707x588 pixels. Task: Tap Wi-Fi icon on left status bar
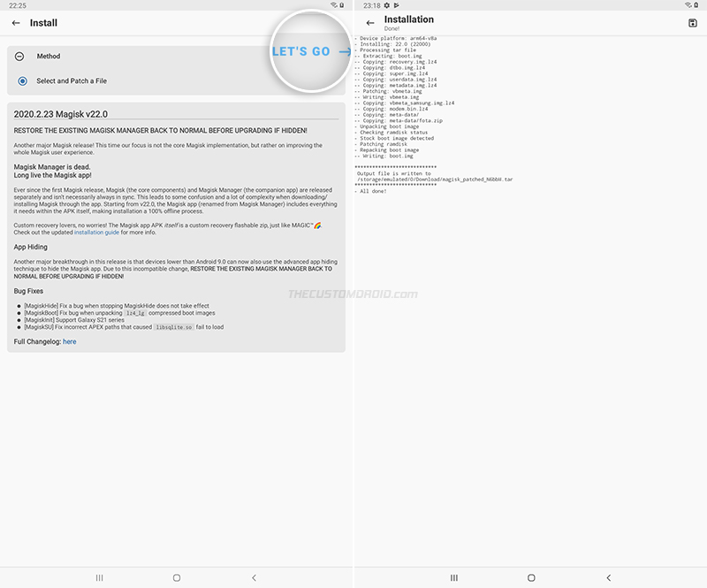334,5
